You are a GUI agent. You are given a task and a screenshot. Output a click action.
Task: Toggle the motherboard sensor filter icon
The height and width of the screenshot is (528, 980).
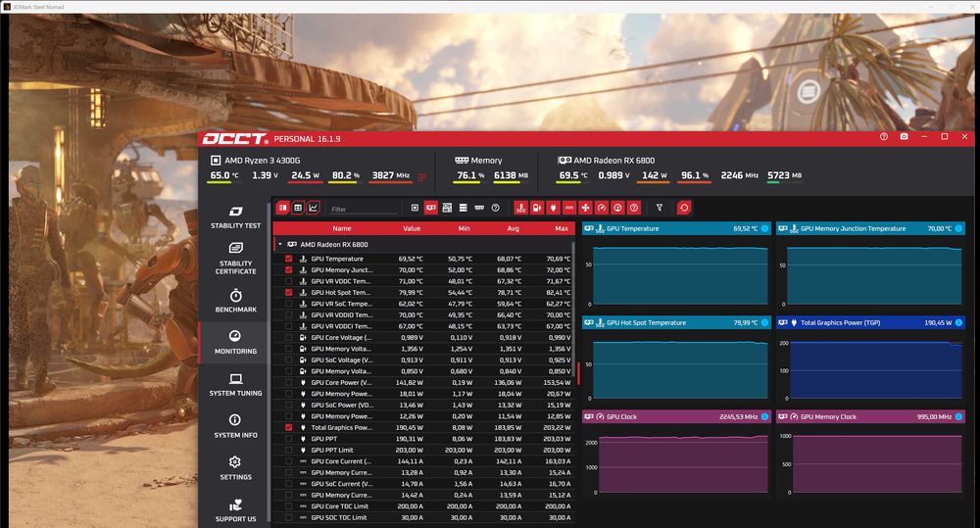tap(447, 208)
